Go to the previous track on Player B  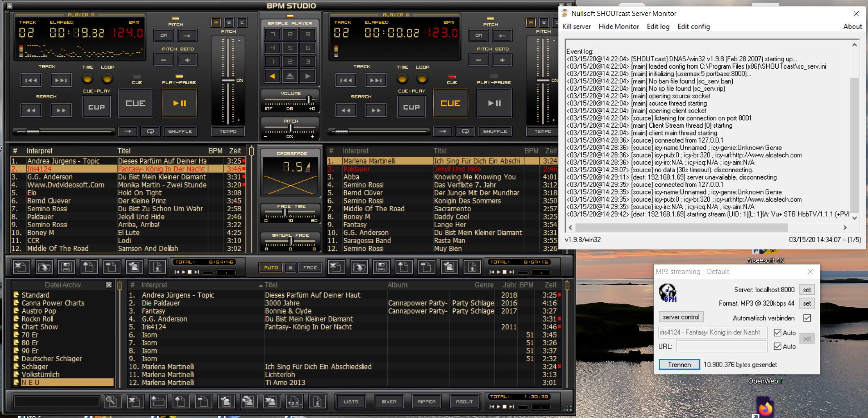coord(346,80)
